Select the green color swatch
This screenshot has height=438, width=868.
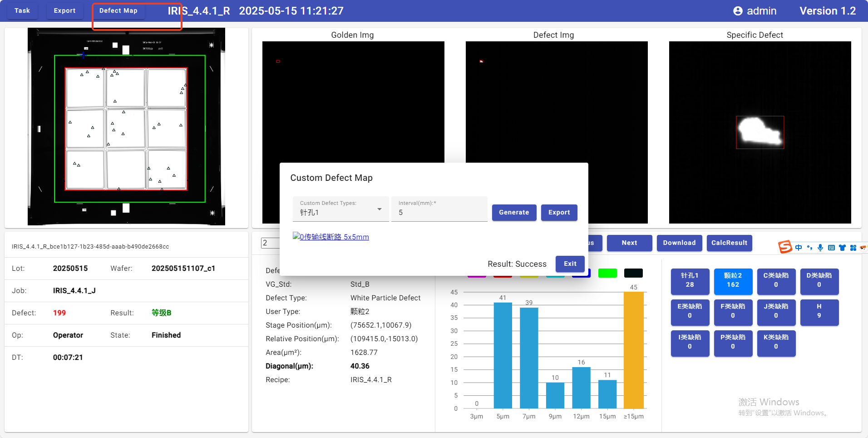click(607, 273)
